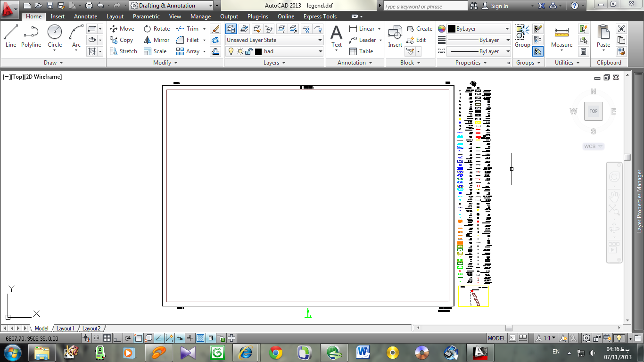Click the multiline Text tool

pyautogui.click(x=336, y=37)
